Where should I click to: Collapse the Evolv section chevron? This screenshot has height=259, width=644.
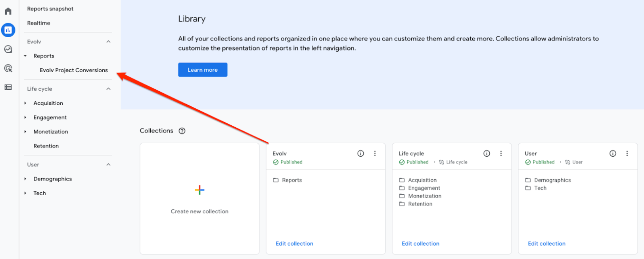point(108,42)
